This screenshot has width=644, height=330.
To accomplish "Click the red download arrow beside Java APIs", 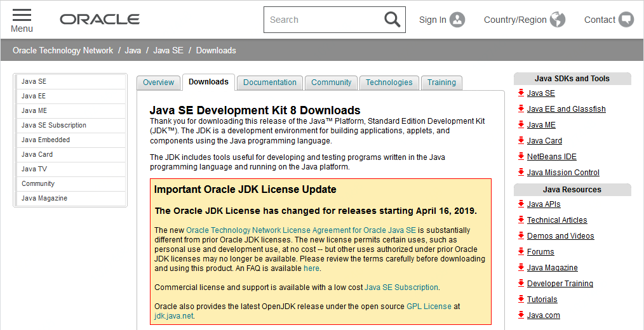I will pyautogui.click(x=521, y=204).
